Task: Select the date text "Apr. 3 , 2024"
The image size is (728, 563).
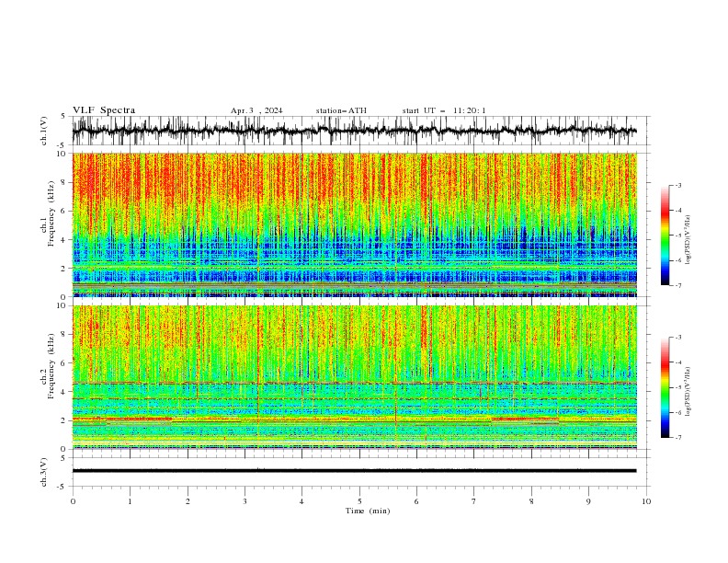Action: (256, 110)
